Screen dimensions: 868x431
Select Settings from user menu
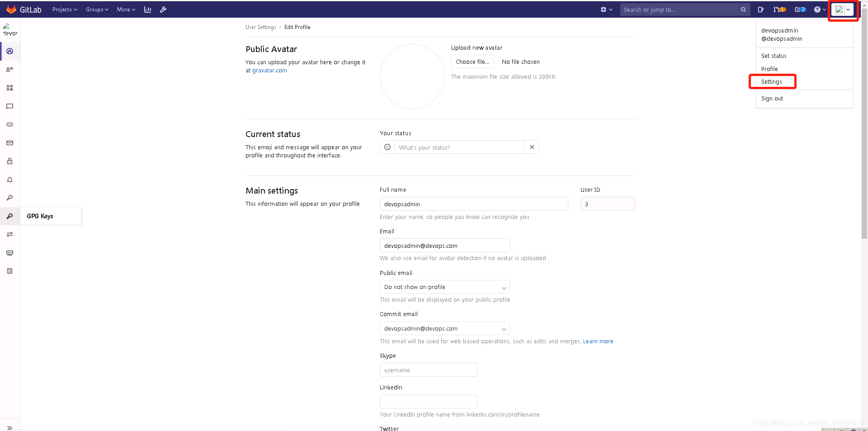click(x=771, y=82)
